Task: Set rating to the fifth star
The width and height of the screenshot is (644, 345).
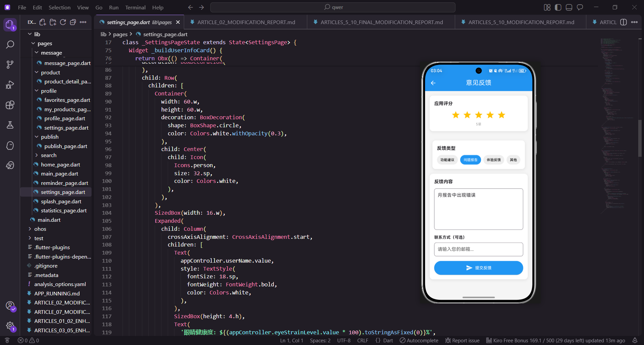Action: (x=501, y=115)
